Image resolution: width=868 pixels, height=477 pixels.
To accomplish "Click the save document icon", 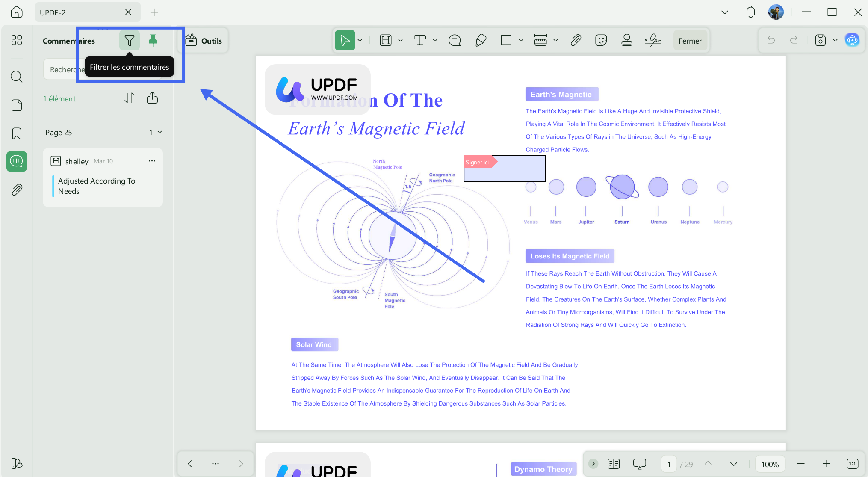I will [x=820, y=41].
